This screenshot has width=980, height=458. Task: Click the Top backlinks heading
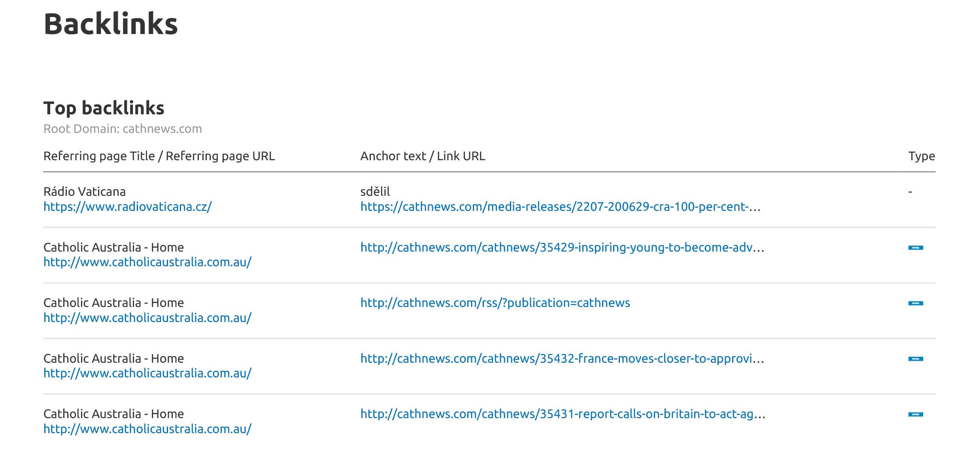104,108
